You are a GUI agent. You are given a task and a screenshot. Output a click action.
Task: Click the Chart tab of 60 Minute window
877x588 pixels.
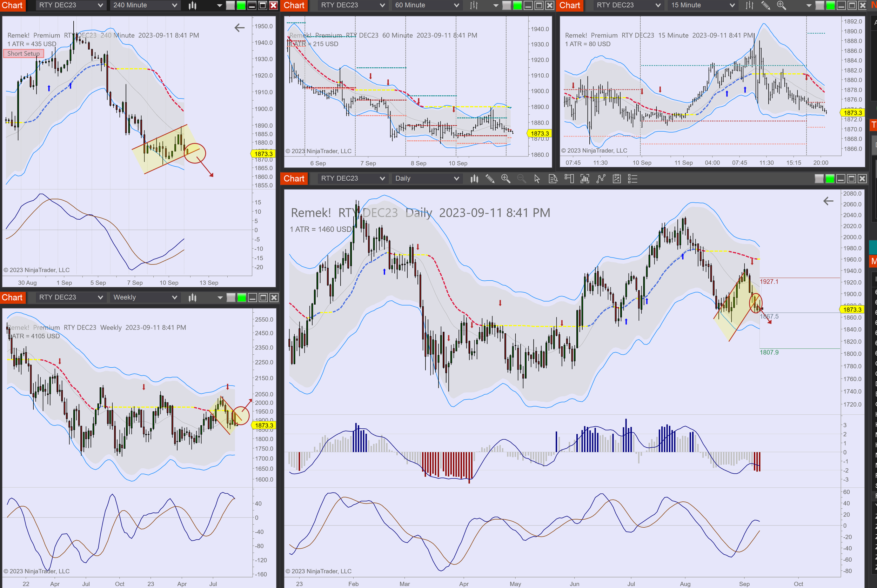[x=294, y=5]
